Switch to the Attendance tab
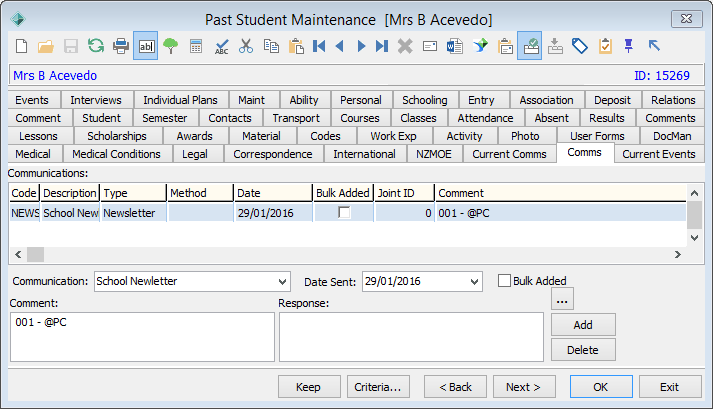 pyautogui.click(x=485, y=118)
